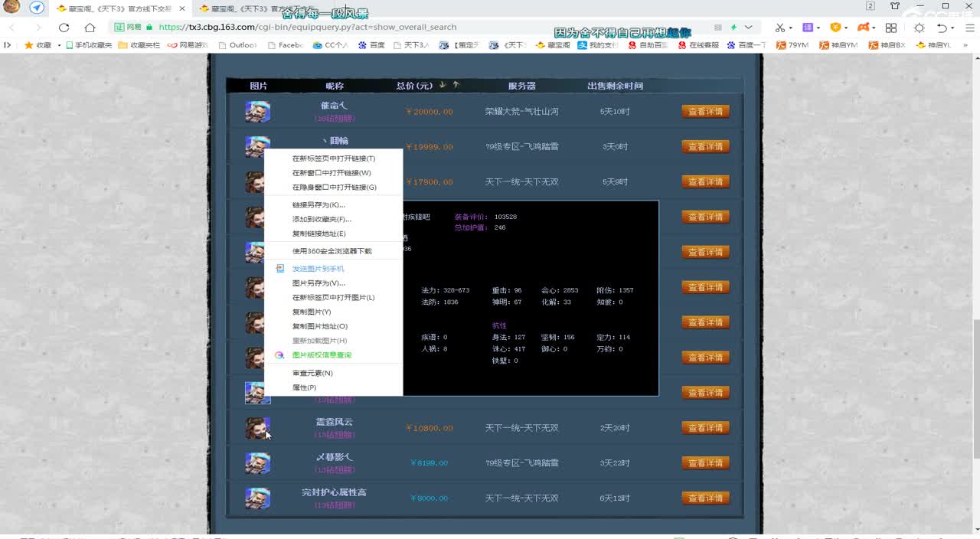Image resolution: width=980 pixels, height=539 pixels.
Task: Open the address bar dropdown arrow
Action: [748, 27]
